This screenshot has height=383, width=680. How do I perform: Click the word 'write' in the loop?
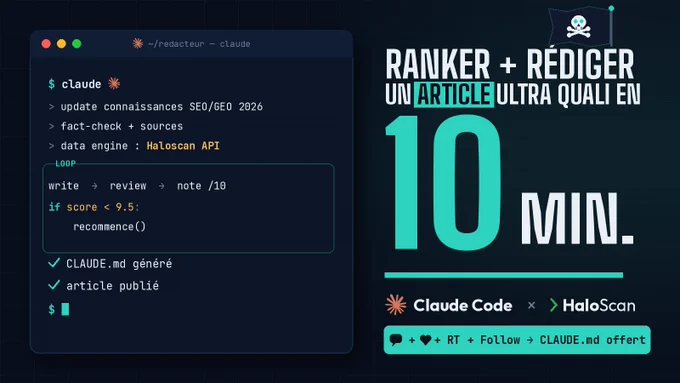click(x=64, y=186)
